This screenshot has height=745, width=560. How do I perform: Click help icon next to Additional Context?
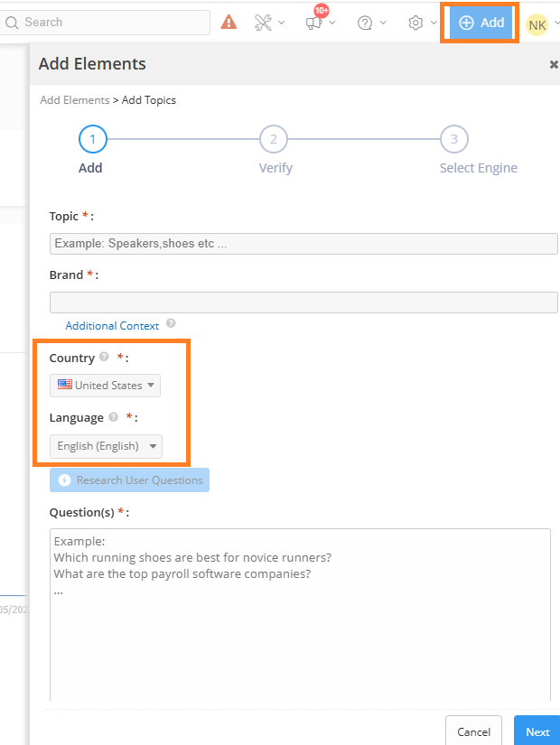pyautogui.click(x=171, y=324)
